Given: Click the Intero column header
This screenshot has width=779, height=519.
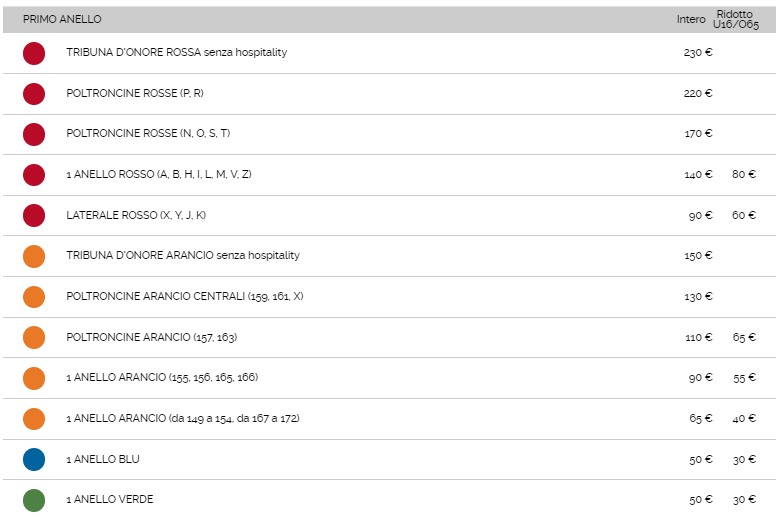Looking at the screenshot, I should point(690,19).
